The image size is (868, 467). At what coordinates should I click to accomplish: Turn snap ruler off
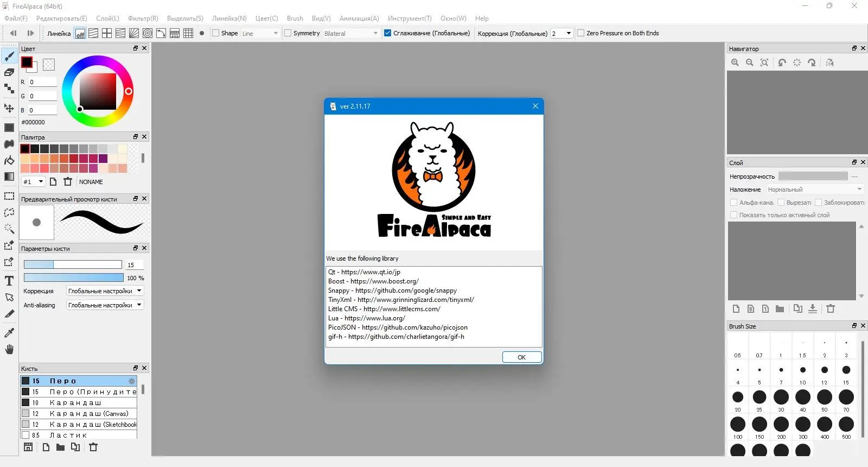[80, 33]
